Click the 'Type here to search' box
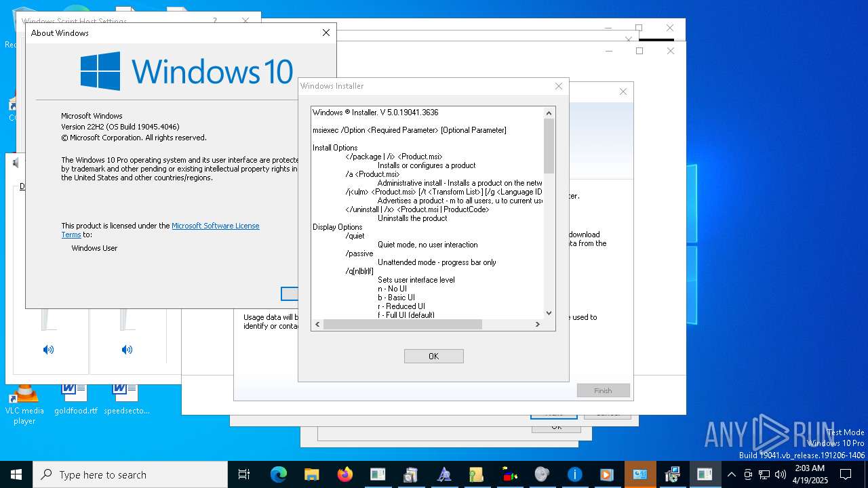 [x=130, y=474]
